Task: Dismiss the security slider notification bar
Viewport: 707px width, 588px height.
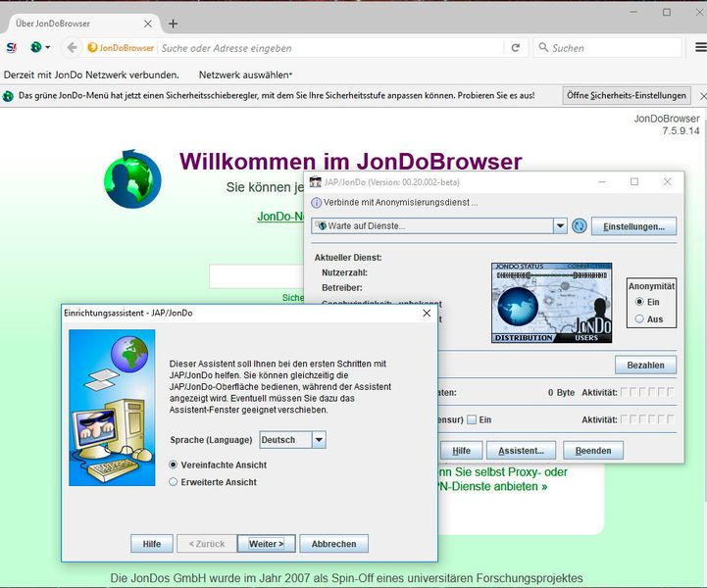Action: pos(703,95)
